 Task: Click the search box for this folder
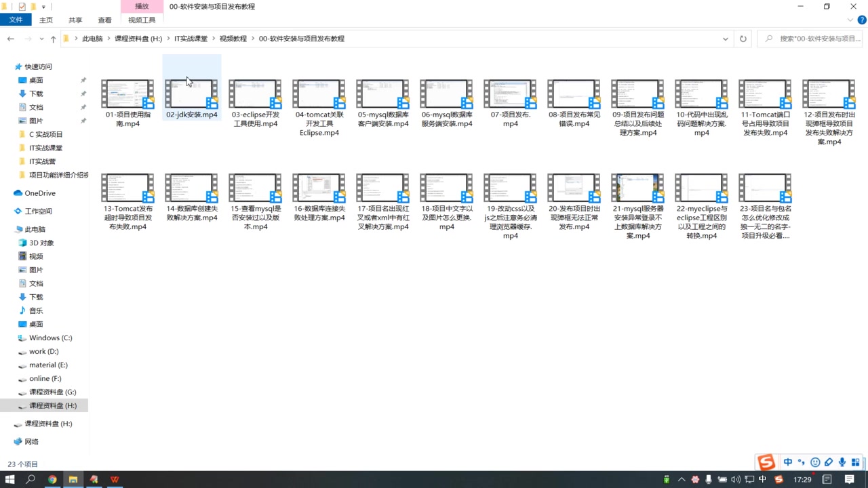pyautogui.click(x=810, y=39)
